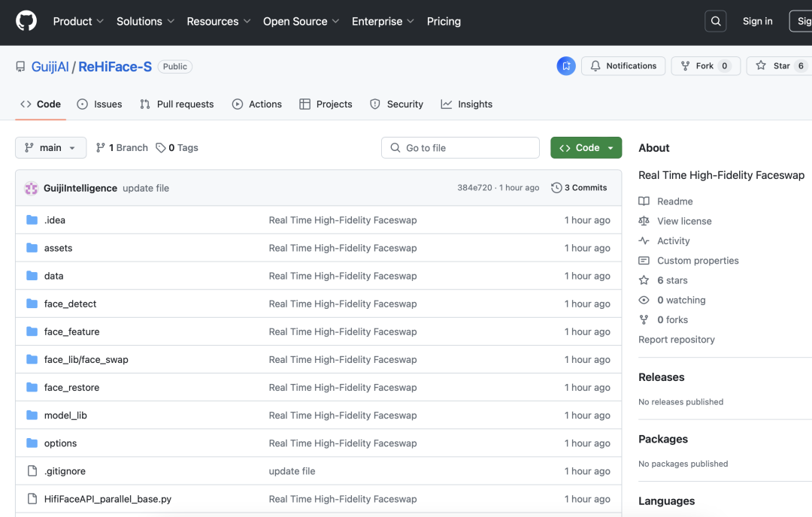Screen dimensions: 812x517
Task: Open the model_lib folder
Action: (x=65, y=416)
